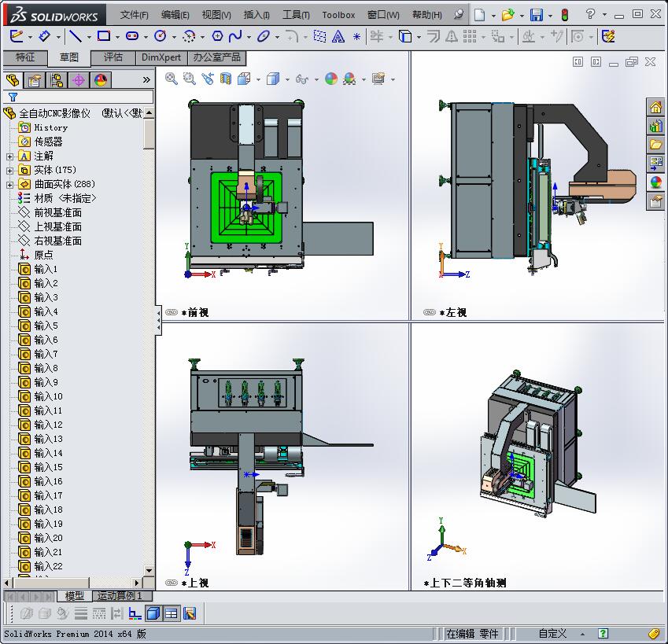Expand the 实体(175) folder

tap(9, 171)
